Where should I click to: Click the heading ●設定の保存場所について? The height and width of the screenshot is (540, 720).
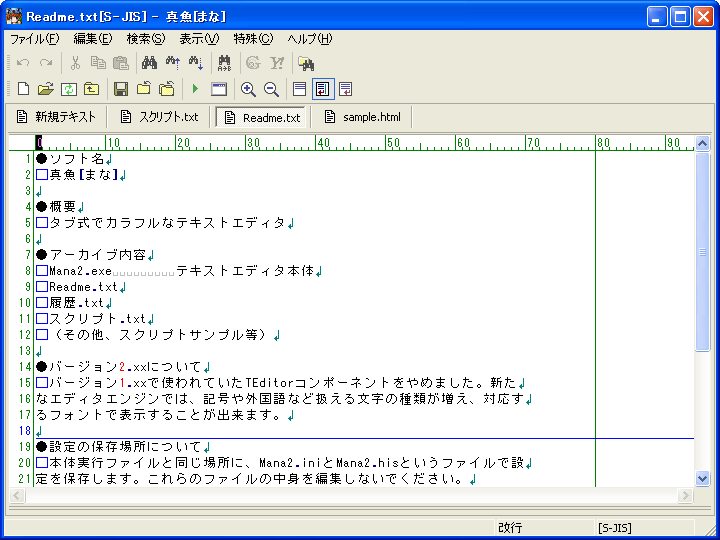click(118, 446)
